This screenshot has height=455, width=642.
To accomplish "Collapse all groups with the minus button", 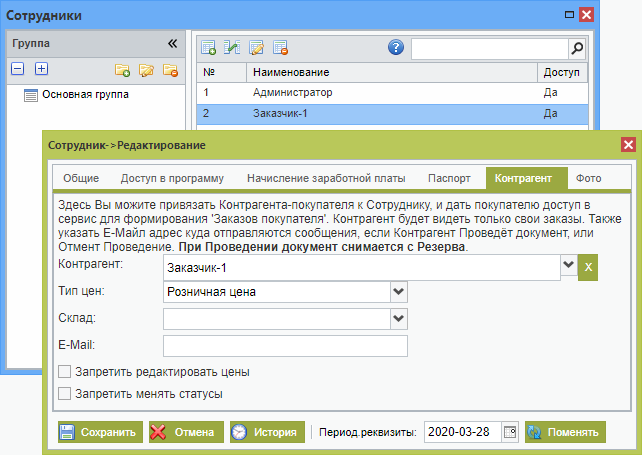I will click(x=18, y=69).
